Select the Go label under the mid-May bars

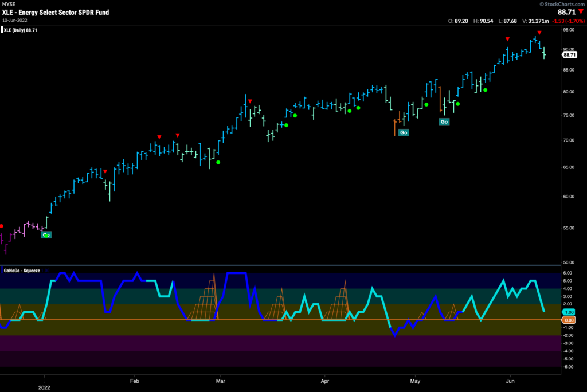[x=444, y=121]
